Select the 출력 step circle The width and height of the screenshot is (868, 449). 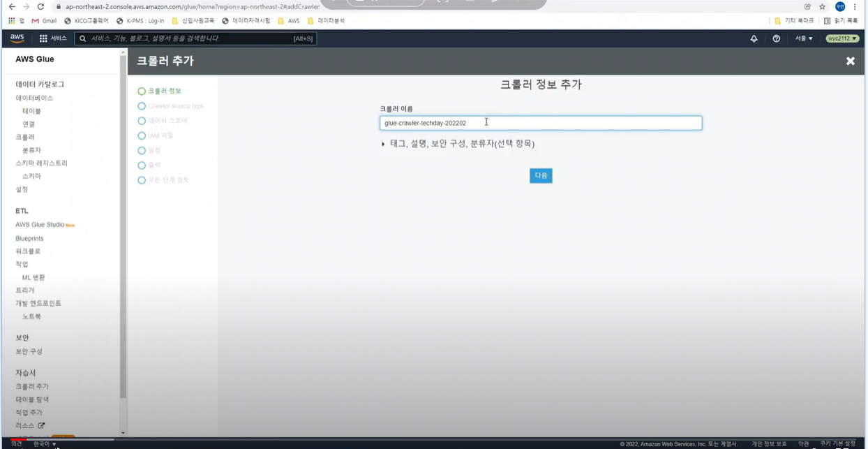click(x=142, y=165)
